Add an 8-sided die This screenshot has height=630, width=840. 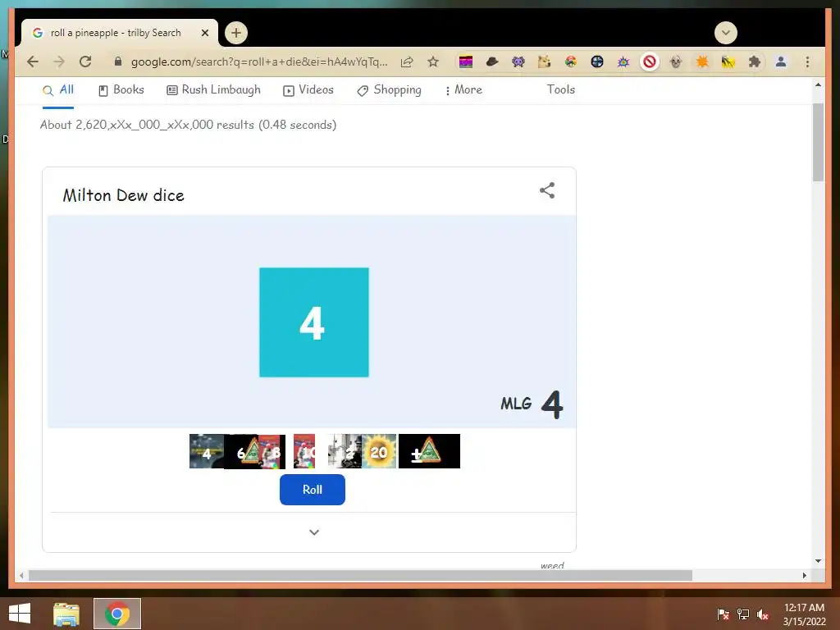tap(272, 451)
